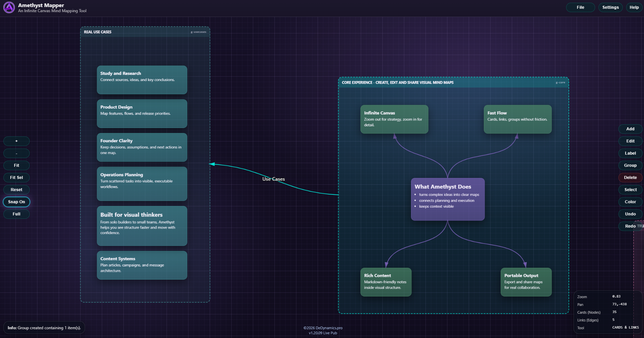
Task: Switch to Full screen view
Action: tap(17, 214)
